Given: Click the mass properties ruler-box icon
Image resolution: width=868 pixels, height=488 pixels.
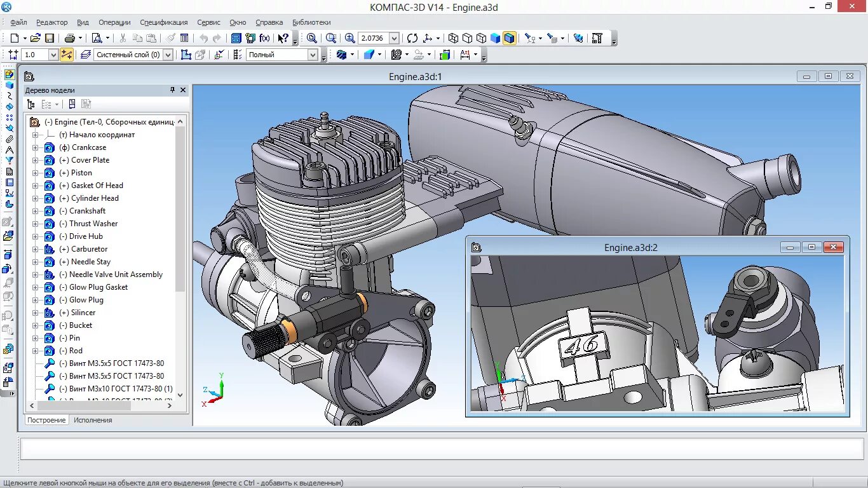Looking at the screenshot, I should [445, 55].
